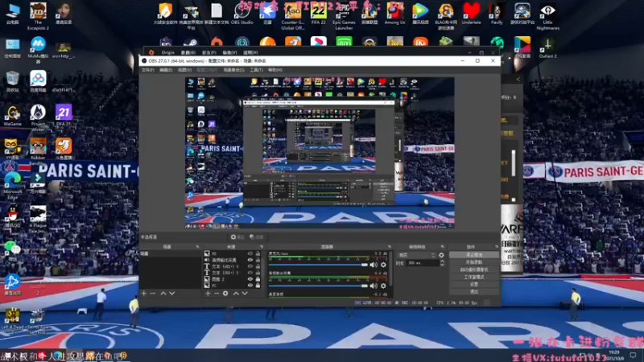This screenshot has height=362, width=644.
Task: Toggle visibility of 音频输出采集 source
Action: [x=250, y=260]
